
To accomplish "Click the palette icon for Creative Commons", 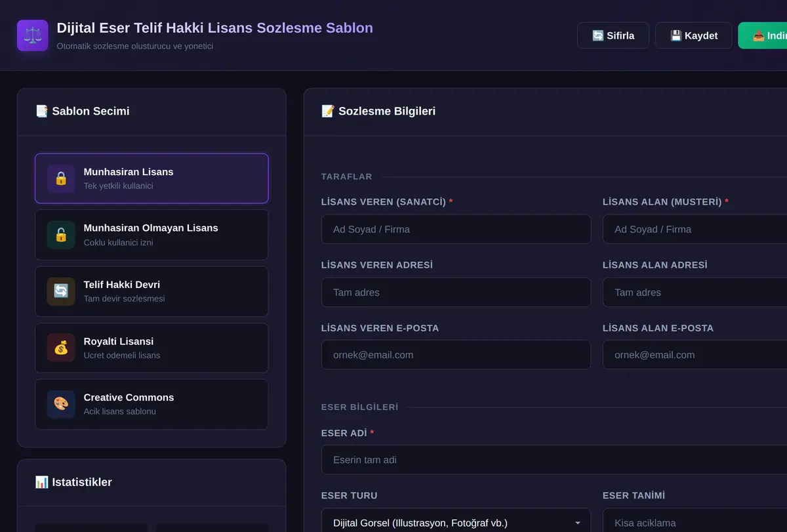I will click(61, 404).
